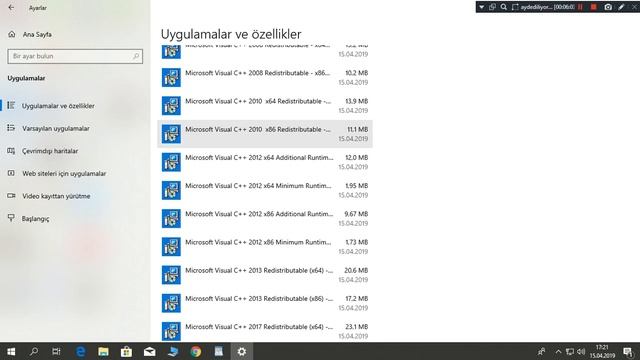Select Visual C++ 2013 Redistributable (x86) entry
The image size is (640, 360).
265,303
